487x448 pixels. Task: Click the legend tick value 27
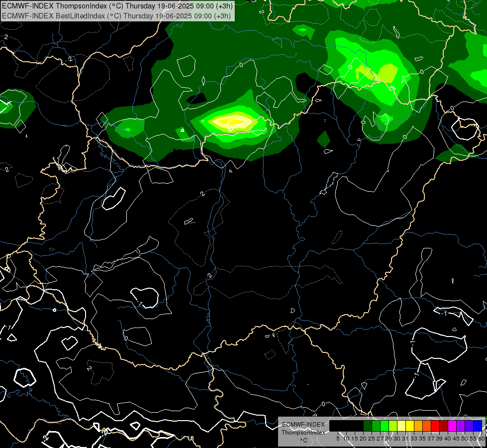[380, 439]
